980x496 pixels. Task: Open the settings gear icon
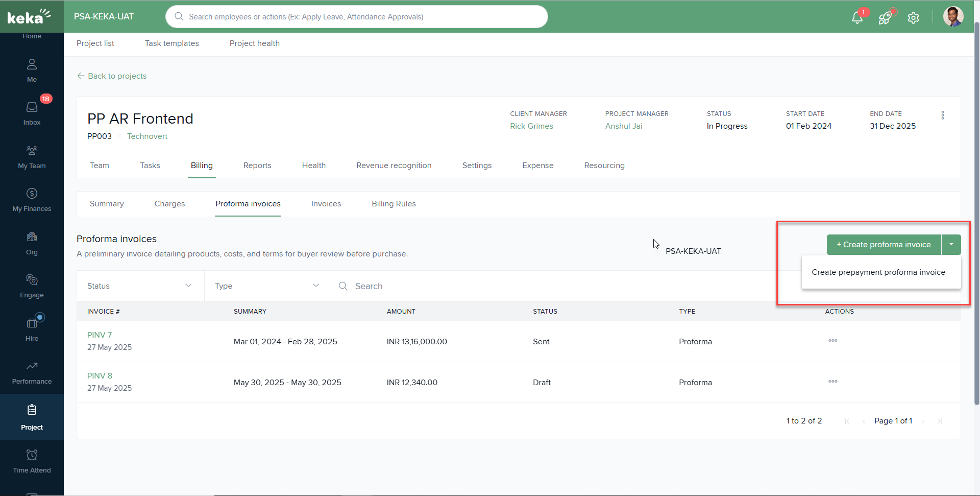coord(913,18)
